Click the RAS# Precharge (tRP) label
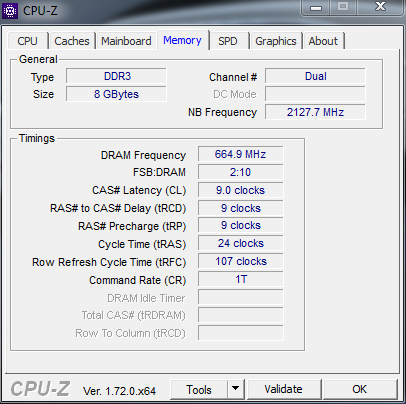The height and width of the screenshot is (404, 406). pyautogui.click(x=132, y=226)
